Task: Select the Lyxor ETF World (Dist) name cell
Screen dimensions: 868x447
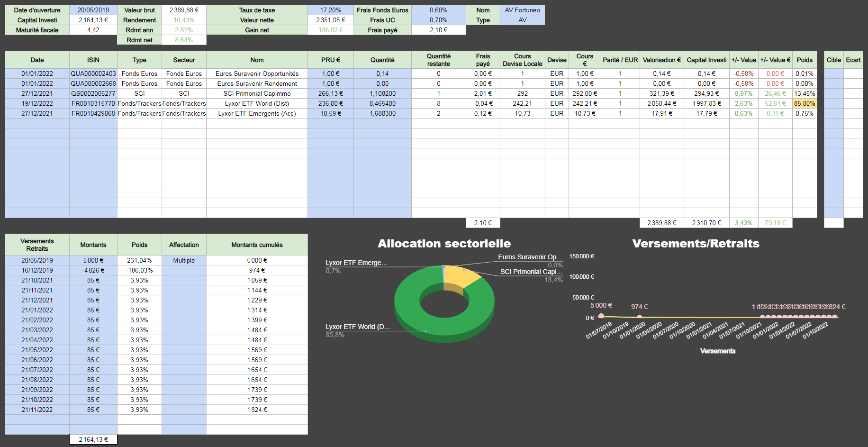Action: click(257, 103)
